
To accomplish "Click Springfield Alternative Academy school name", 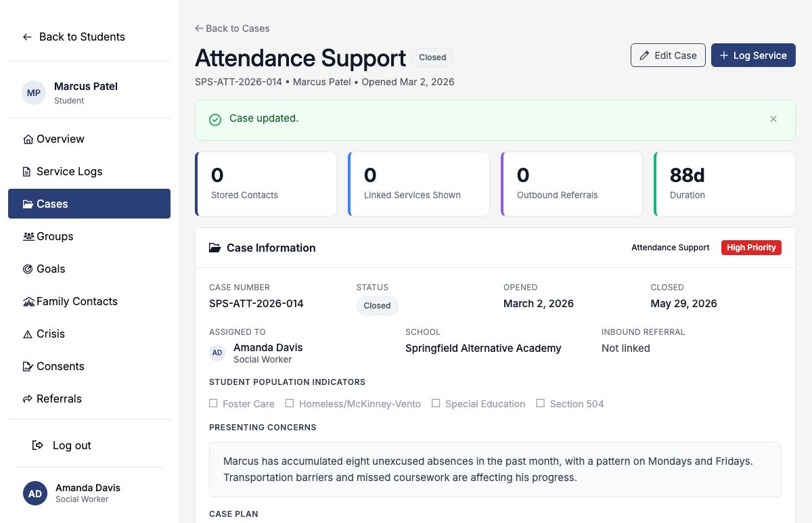I will [x=483, y=348].
